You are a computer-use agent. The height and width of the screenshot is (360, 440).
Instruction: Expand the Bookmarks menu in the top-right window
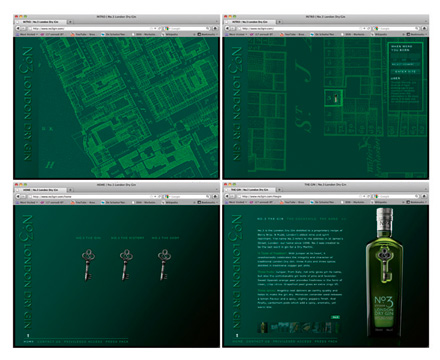[416, 34]
